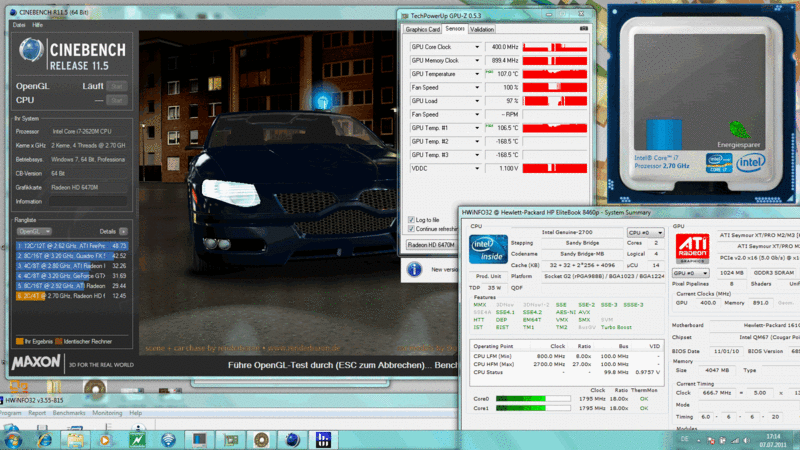
Task: Open the GPU Core Clock sensor dropdown
Action: point(477,46)
